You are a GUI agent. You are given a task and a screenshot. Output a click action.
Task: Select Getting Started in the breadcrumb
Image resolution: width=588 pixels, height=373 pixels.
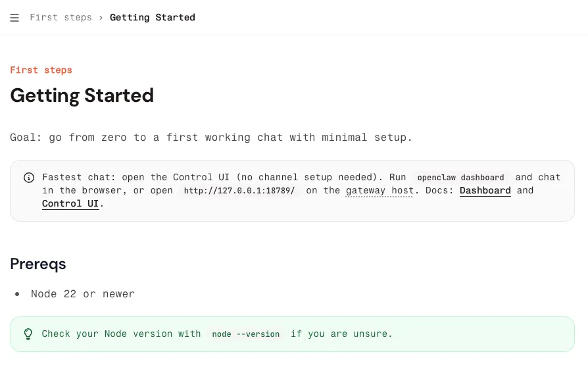point(152,18)
